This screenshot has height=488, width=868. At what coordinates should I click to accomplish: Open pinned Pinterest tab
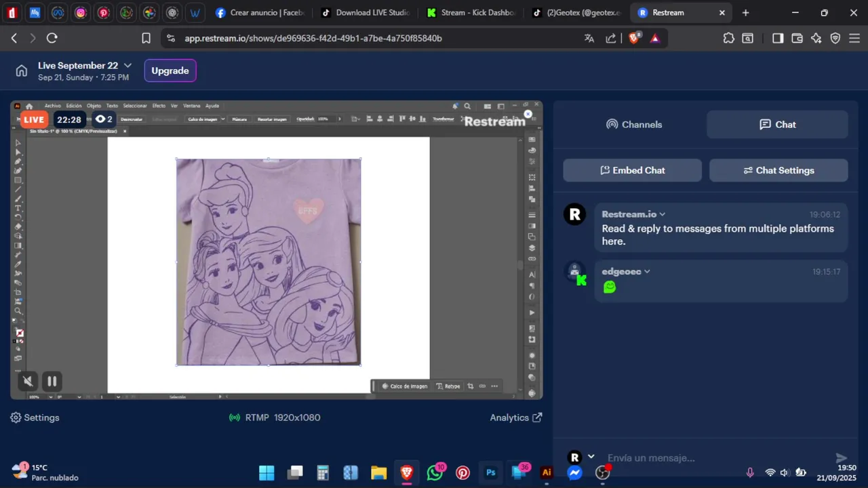coord(104,13)
